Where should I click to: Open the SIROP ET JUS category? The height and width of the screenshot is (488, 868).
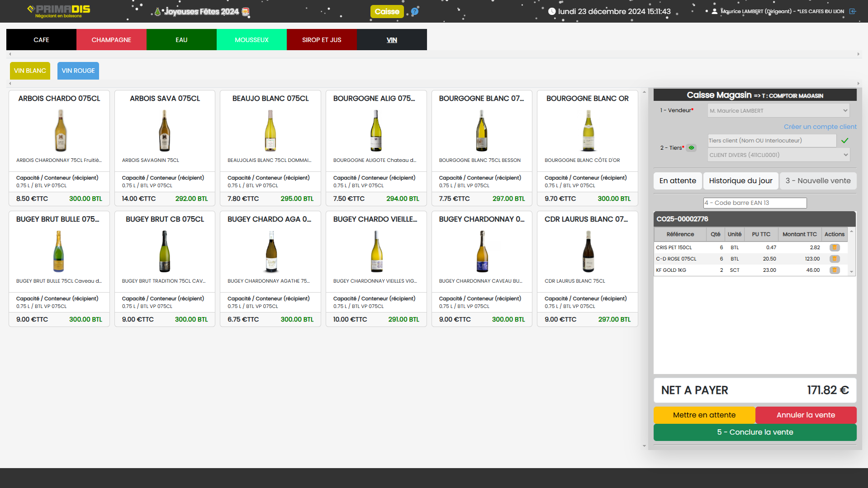tap(322, 40)
